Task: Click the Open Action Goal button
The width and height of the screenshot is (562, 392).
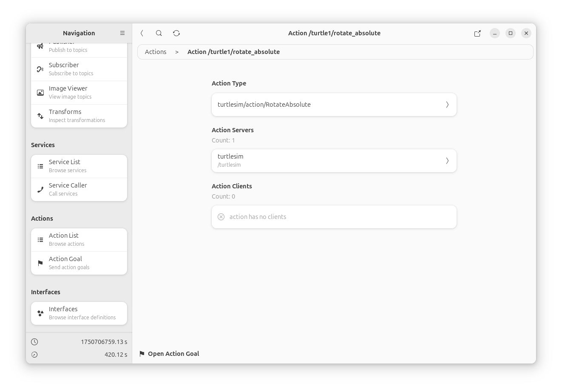Action: pos(169,354)
